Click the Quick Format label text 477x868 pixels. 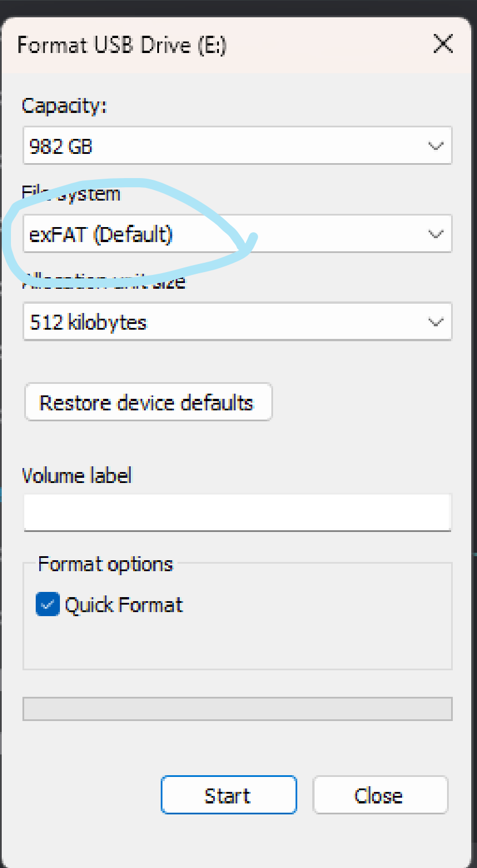(x=124, y=605)
